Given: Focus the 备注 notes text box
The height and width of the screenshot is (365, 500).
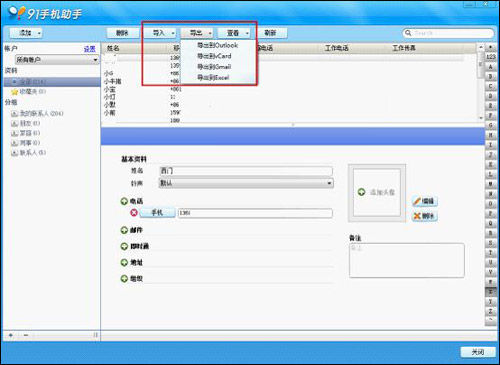Looking at the screenshot, I should click(x=407, y=261).
